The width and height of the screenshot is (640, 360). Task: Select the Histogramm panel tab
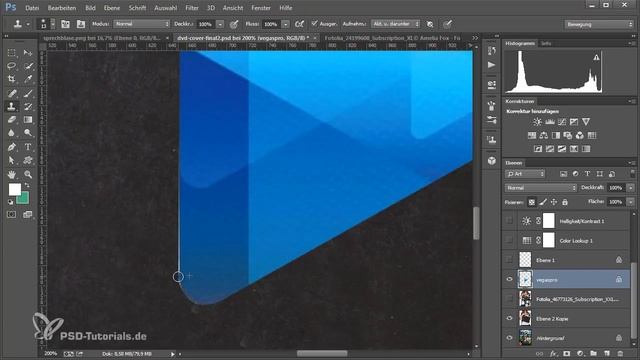pos(520,43)
